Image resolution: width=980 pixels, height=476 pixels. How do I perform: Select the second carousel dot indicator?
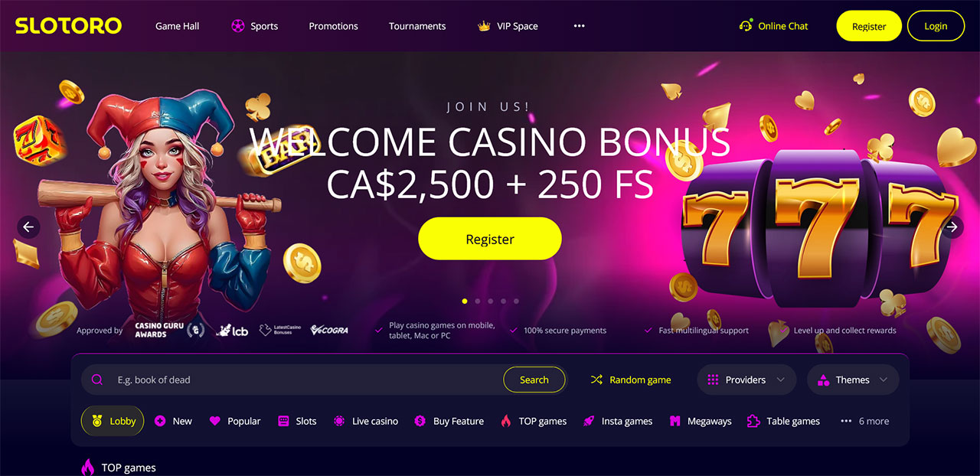coord(477,302)
